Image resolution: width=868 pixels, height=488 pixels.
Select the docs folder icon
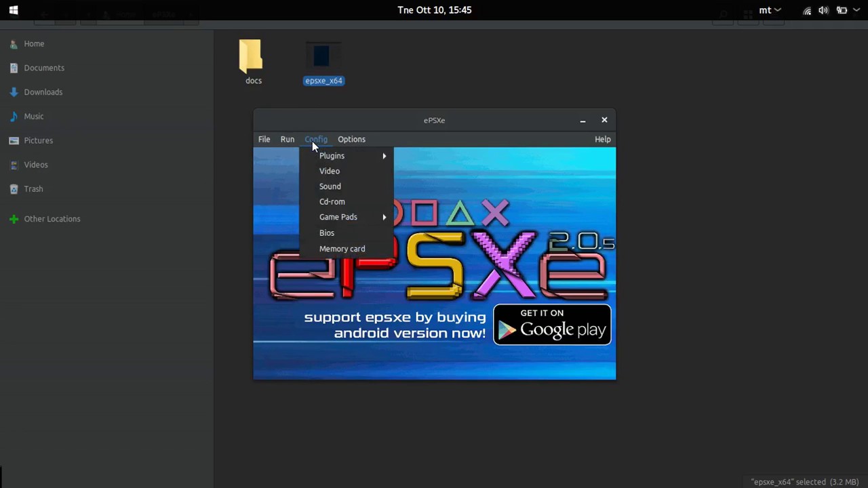[x=251, y=56]
